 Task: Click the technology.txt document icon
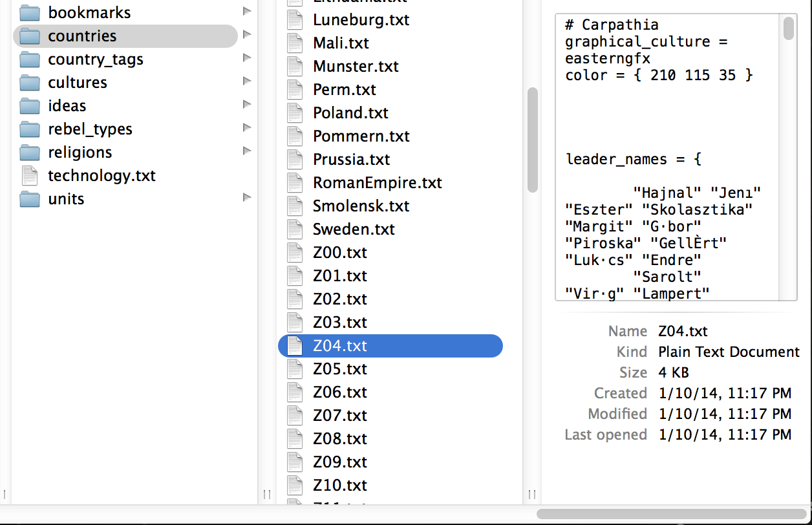tap(30, 176)
